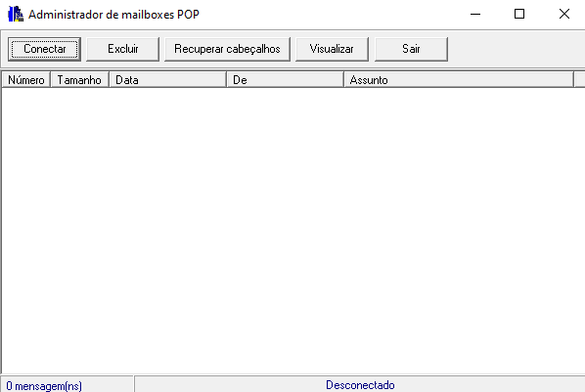The image size is (585, 392).
Task: Minimize the Administrador de mailboxes window
Action: pyautogui.click(x=475, y=14)
